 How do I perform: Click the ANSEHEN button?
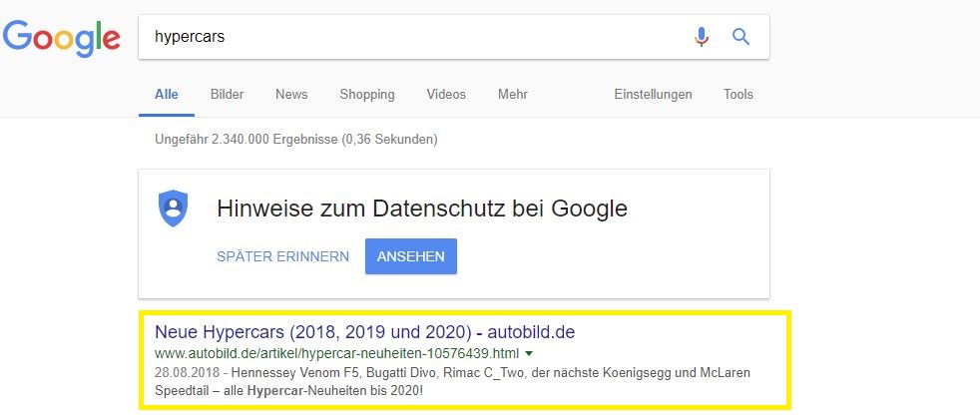410,256
